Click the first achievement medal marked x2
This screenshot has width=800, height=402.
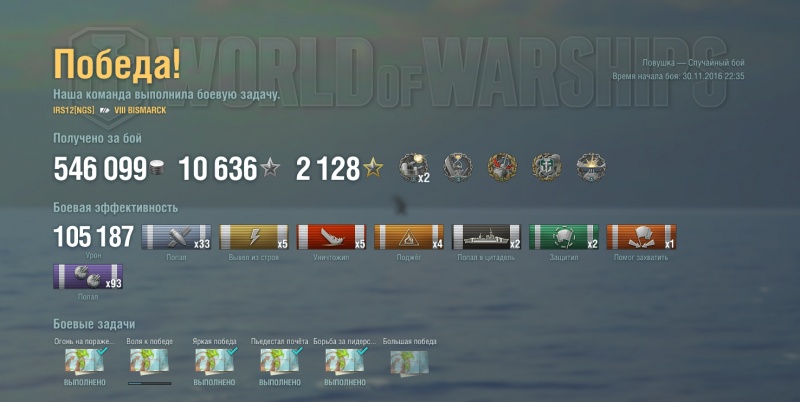coord(414,168)
